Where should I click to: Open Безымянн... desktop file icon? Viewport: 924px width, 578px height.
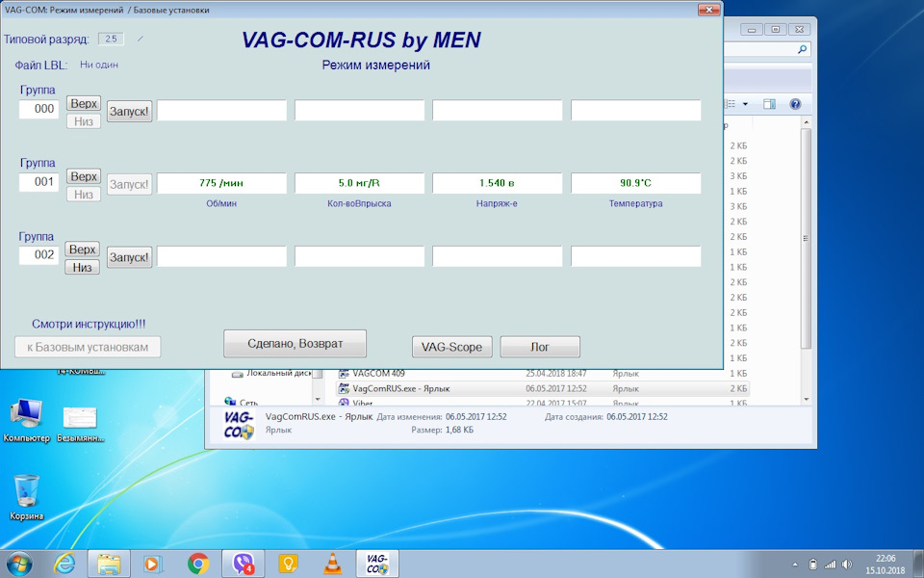80,424
